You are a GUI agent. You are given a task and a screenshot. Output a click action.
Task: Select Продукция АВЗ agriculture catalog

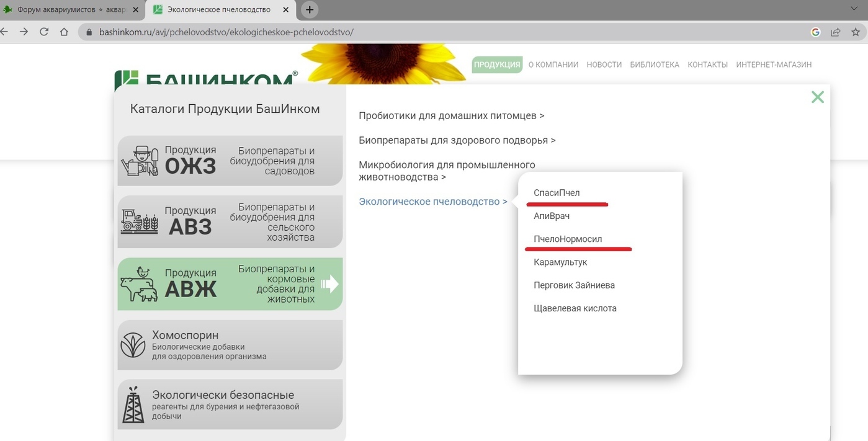(x=230, y=222)
